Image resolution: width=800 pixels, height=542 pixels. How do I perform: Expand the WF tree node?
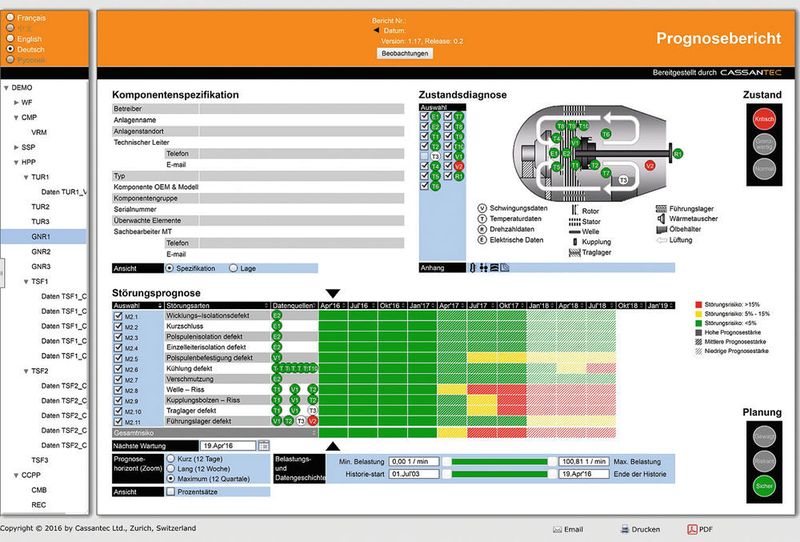click(16, 103)
